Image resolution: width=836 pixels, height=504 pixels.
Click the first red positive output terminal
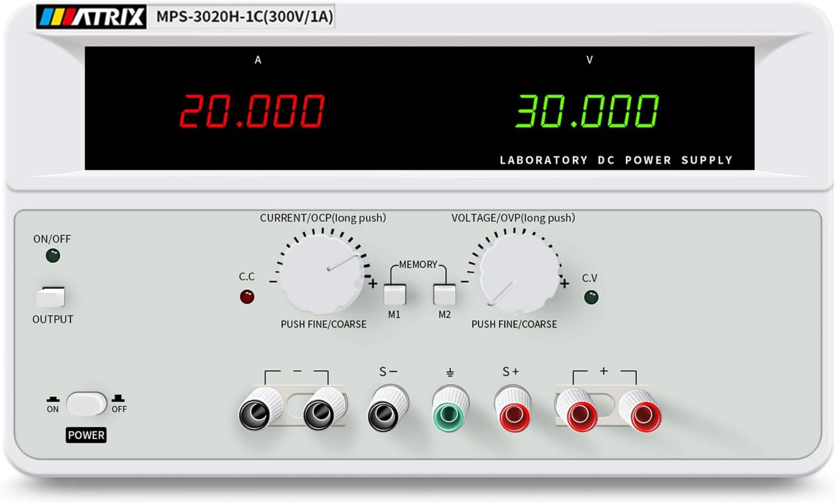(x=581, y=415)
